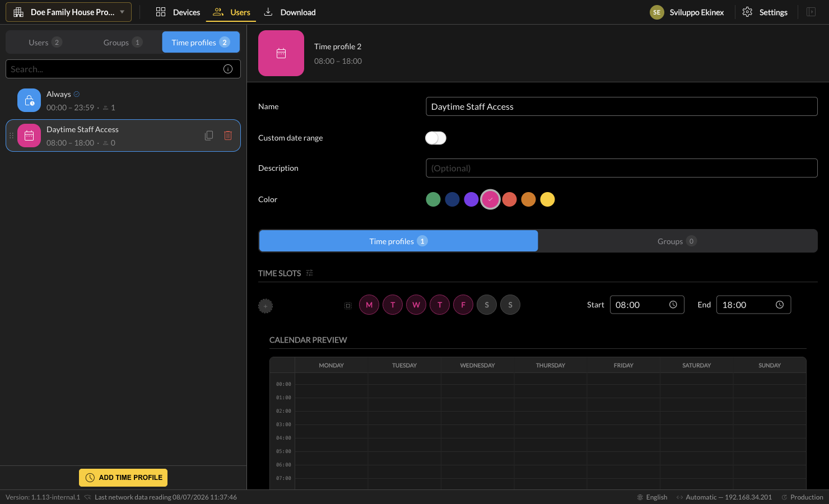Click the Always profile lock icon
Screen dimensions: 829x504
click(29, 100)
